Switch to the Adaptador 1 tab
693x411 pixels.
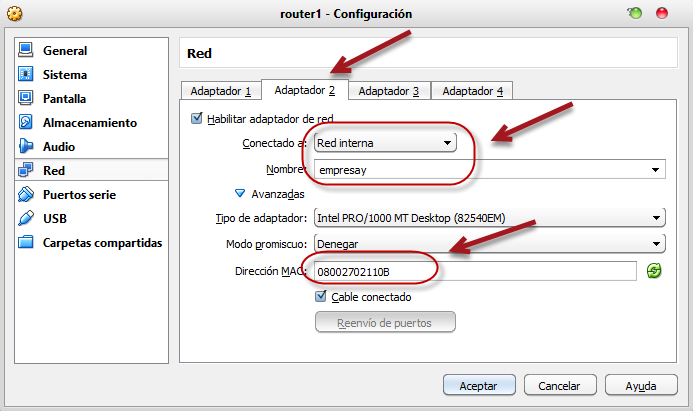click(x=220, y=91)
